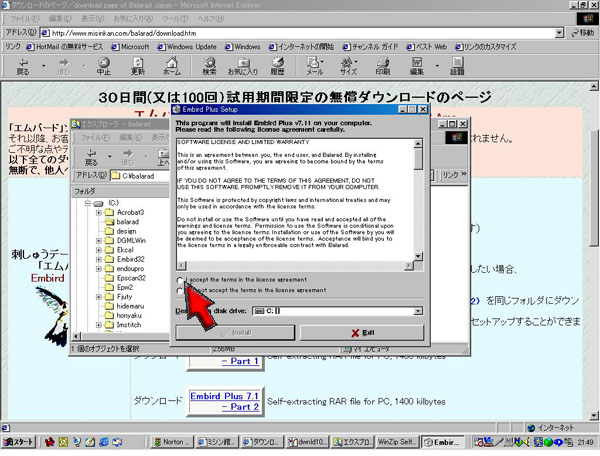The height and width of the screenshot is (456, 600).
Task: Click the 戻る back icon in the Explorer window
Action: point(91,157)
